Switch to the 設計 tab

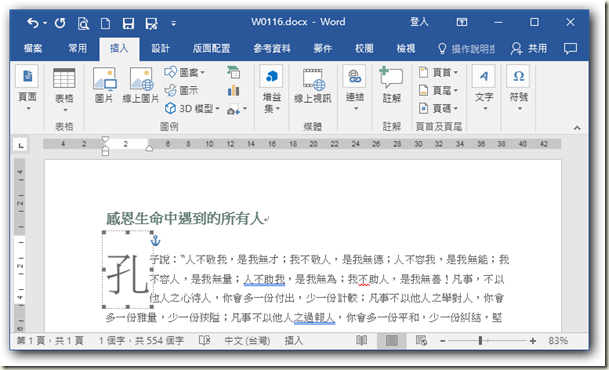tap(160, 49)
